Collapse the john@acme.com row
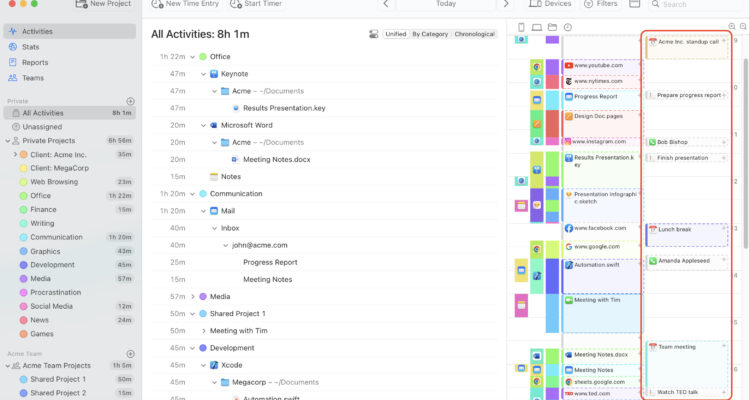The image size is (750, 400). (225, 245)
